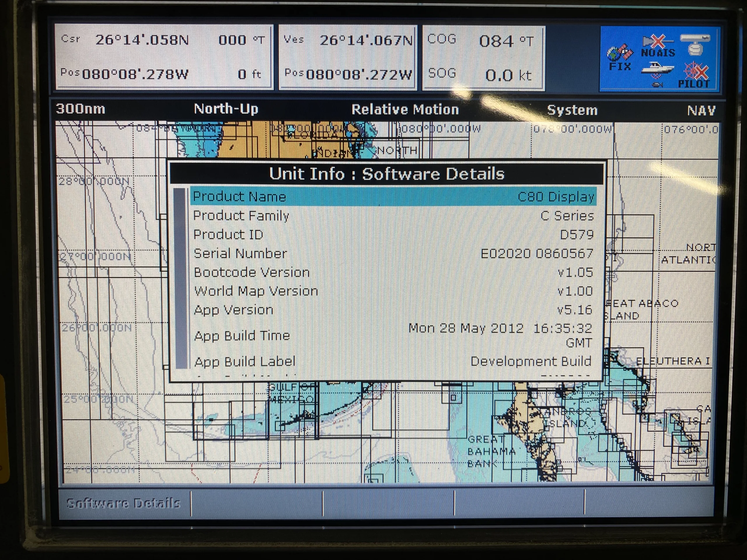Click the Relative Motion mode label

pyautogui.click(x=405, y=110)
